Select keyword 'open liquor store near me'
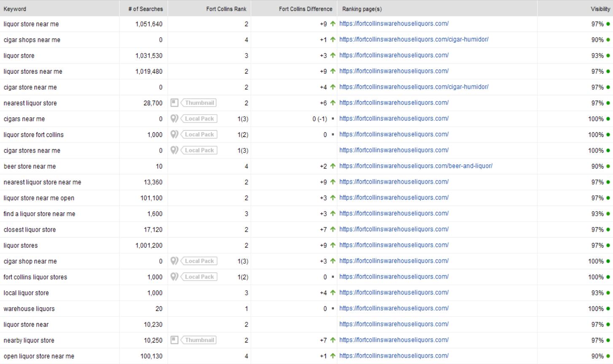613x364 pixels. click(39, 356)
